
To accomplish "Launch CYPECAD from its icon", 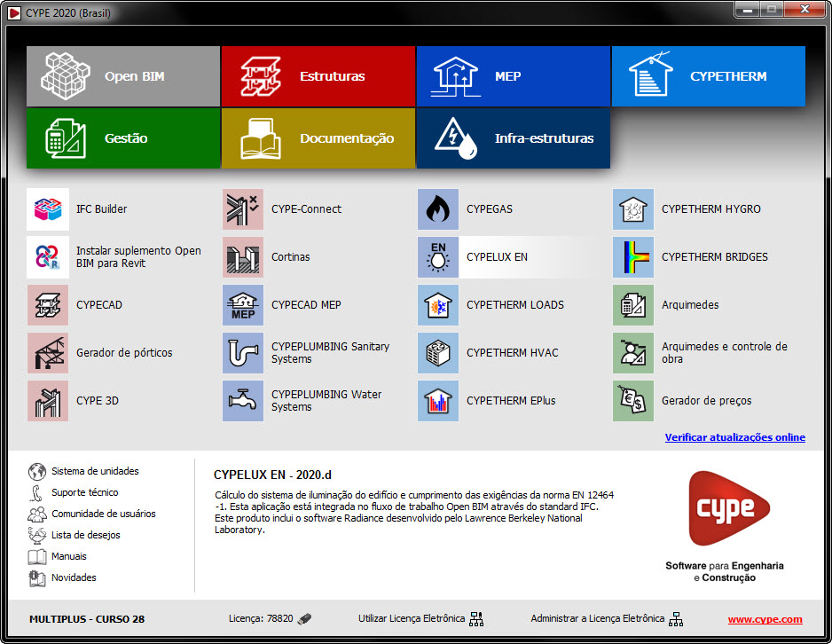I will pyautogui.click(x=48, y=305).
